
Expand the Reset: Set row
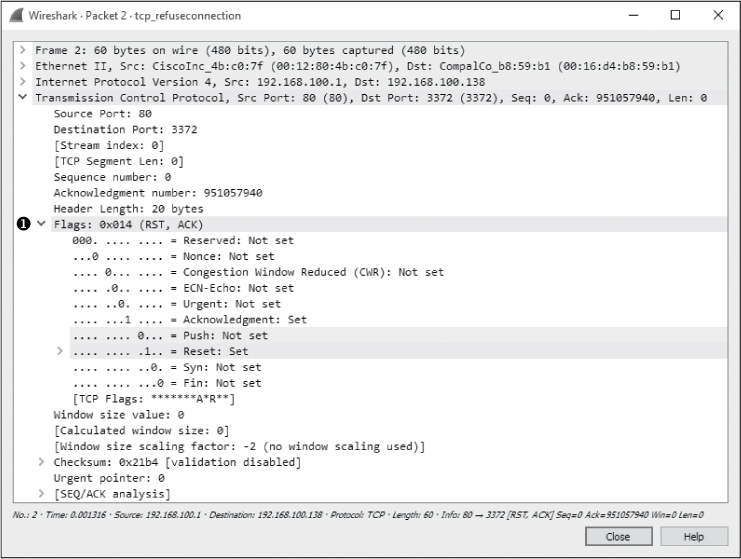pos(60,351)
